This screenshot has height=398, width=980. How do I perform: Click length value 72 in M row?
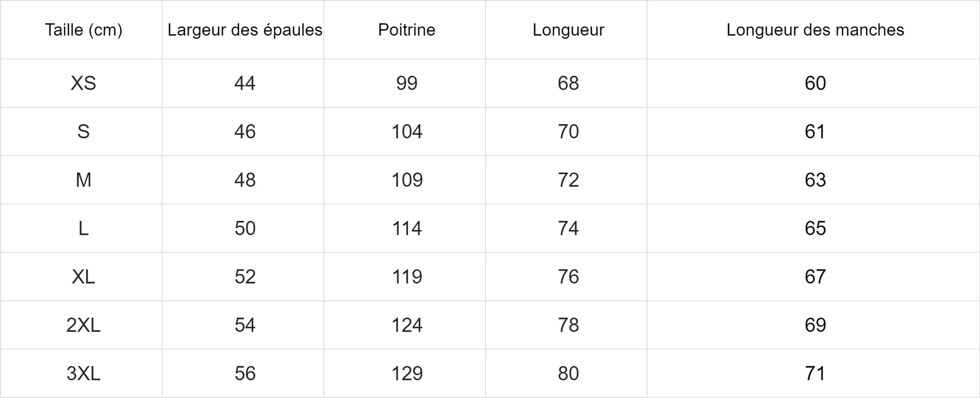pos(568,180)
